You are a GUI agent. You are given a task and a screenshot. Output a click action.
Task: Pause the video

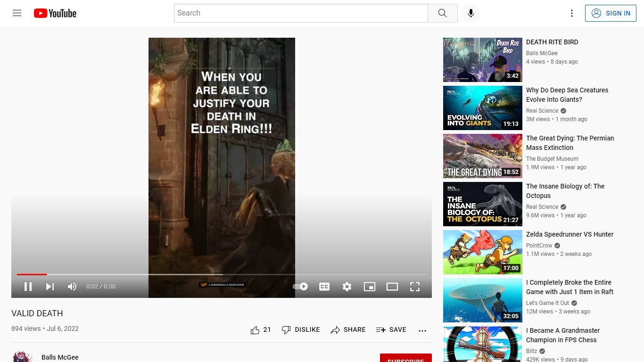(28, 287)
